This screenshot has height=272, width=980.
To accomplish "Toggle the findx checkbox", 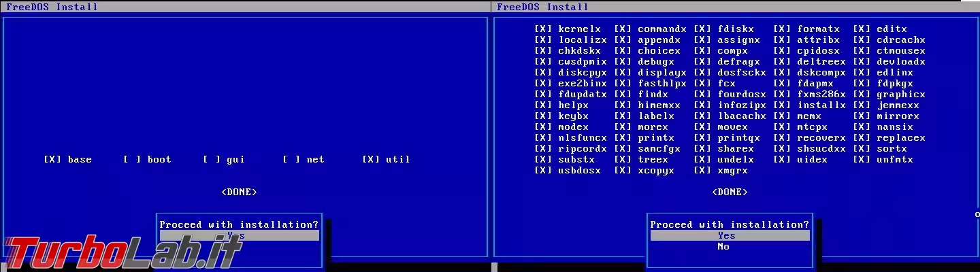I will 623,95.
